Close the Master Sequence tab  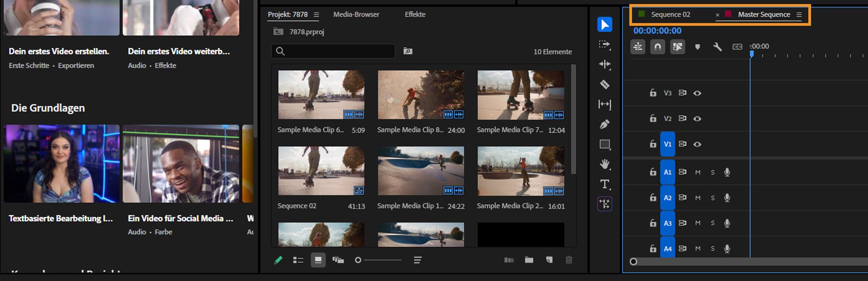(x=717, y=15)
